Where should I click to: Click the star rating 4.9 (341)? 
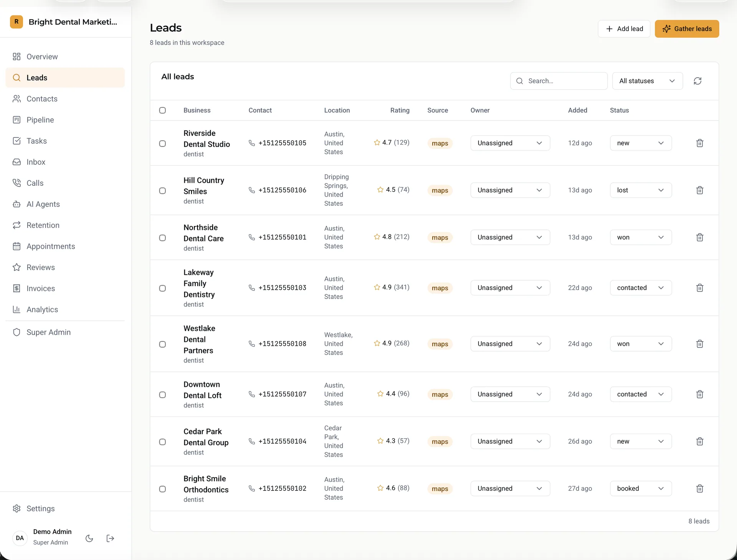click(392, 287)
